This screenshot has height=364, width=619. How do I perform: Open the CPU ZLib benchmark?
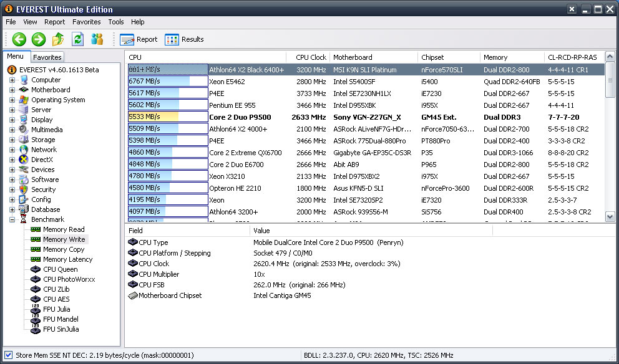pyautogui.click(x=56, y=289)
